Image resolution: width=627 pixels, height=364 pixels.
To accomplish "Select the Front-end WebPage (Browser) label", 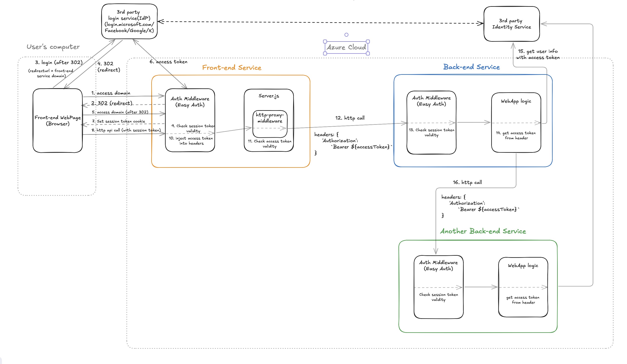I will [x=57, y=121].
